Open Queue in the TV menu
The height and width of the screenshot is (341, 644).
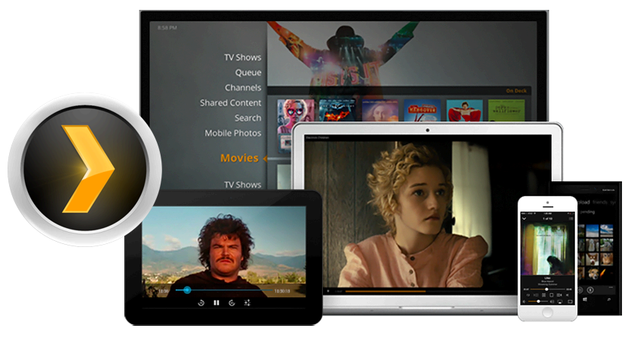click(248, 73)
